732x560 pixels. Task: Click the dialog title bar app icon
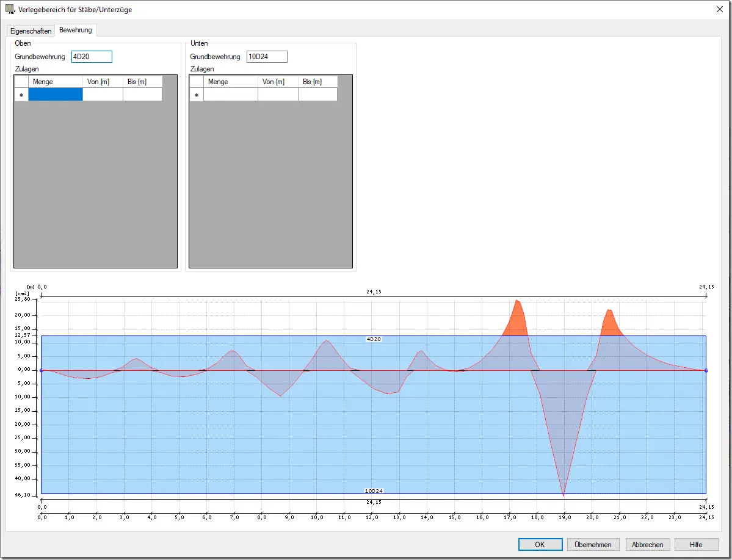[9, 9]
